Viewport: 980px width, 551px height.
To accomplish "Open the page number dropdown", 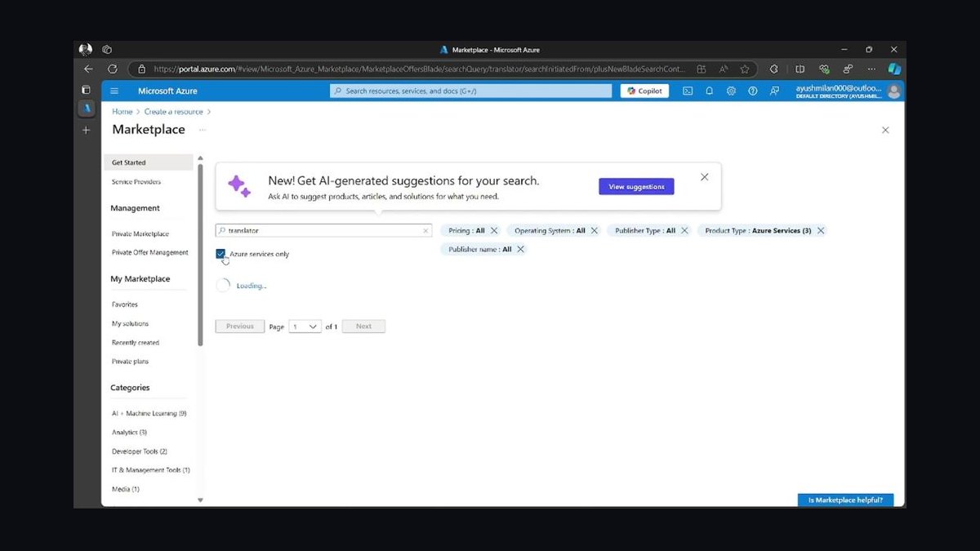I will pyautogui.click(x=305, y=327).
